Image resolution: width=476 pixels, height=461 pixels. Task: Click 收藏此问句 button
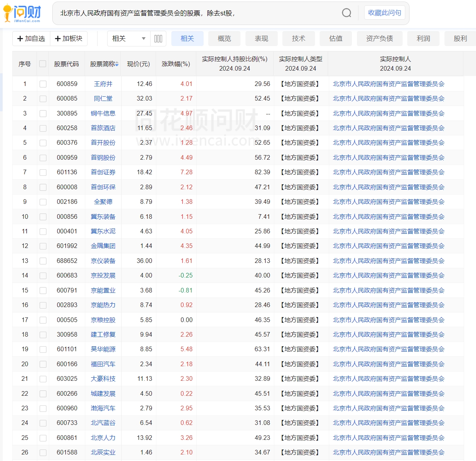[x=385, y=13]
